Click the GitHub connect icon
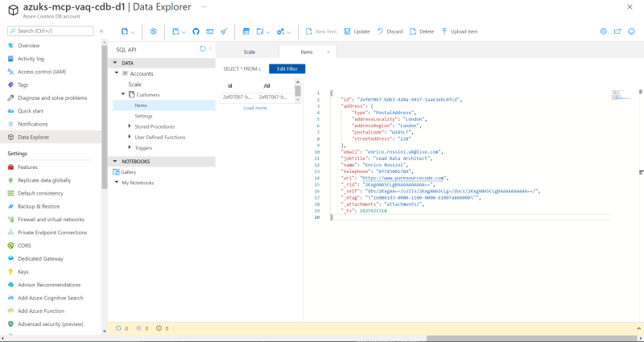 pos(196,31)
